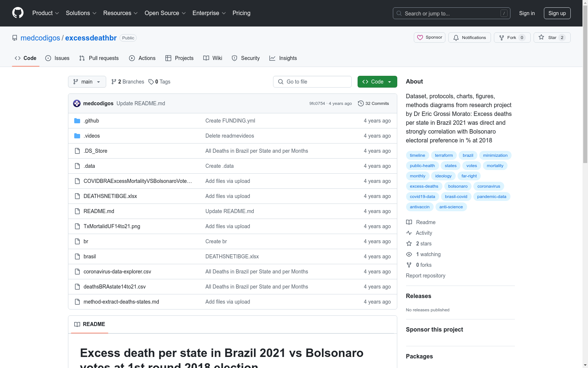Click the tag icon next to 0 Tags
This screenshot has height=368, width=588.
(151, 82)
